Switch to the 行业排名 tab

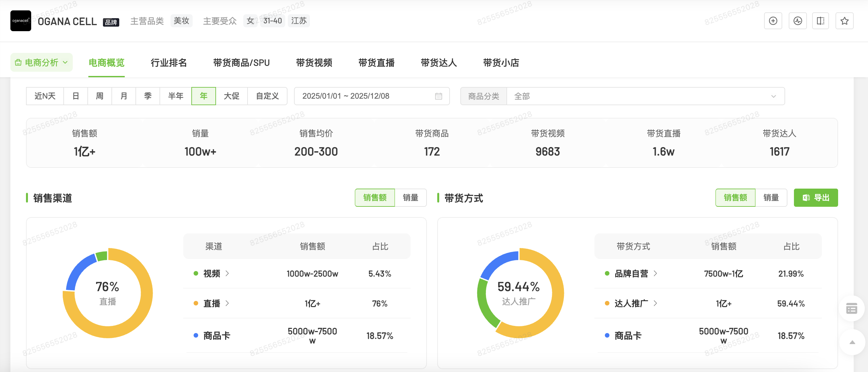[169, 63]
